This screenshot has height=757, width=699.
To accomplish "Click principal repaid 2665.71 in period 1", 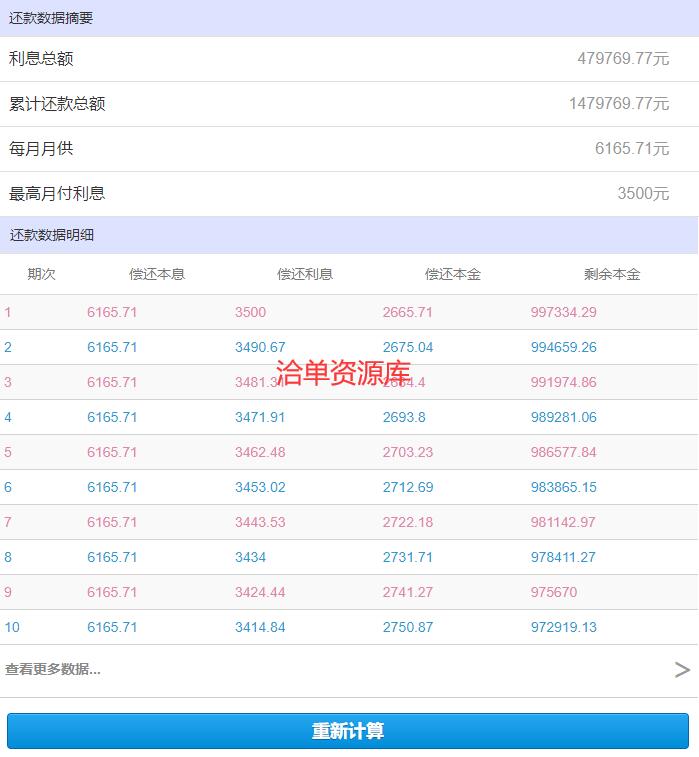I will coord(407,312).
